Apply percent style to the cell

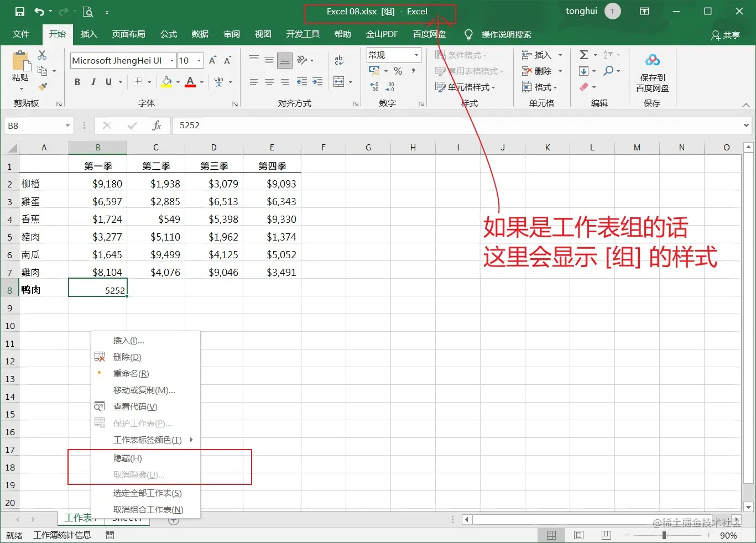[398, 71]
